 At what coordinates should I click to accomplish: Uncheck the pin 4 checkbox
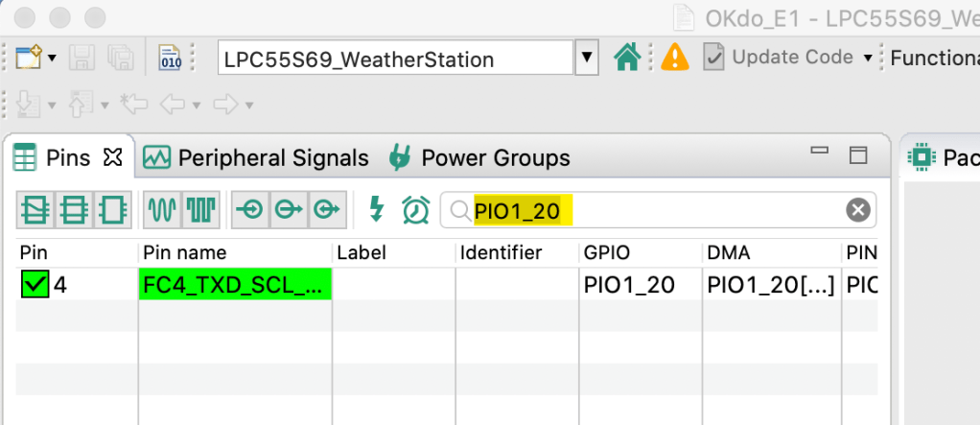(x=35, y=285)
